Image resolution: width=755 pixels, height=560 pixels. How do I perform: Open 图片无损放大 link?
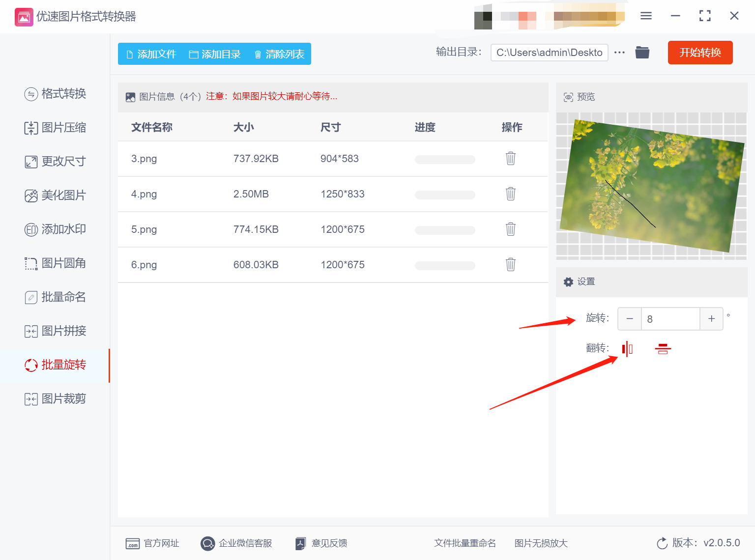click(541, 543)
